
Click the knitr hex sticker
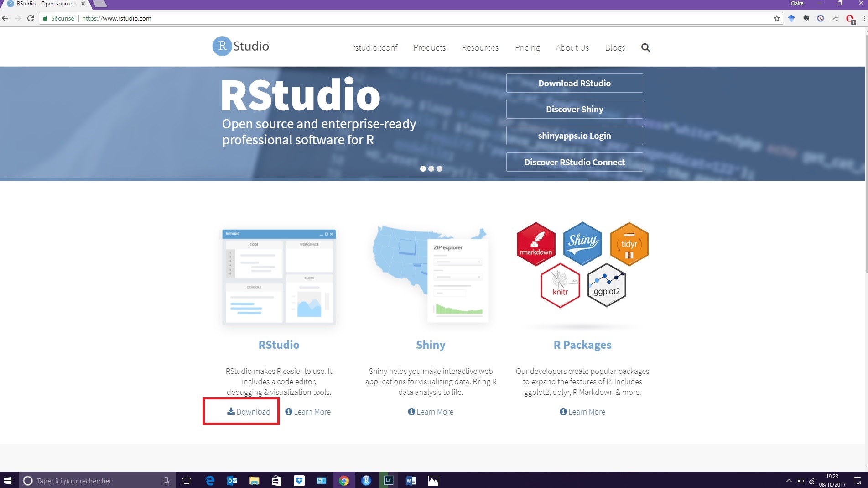560,285
